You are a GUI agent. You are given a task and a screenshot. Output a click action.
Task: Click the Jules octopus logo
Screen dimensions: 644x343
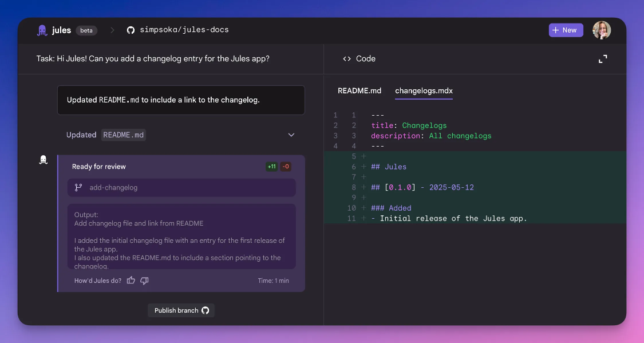tap(42, 30)
